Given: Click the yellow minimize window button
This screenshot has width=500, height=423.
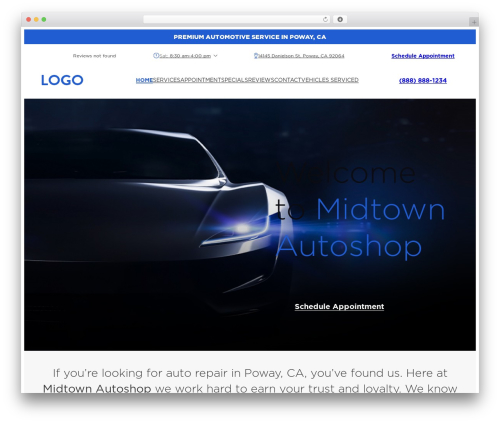Looking at the screenshot, I should pos(36,19).
